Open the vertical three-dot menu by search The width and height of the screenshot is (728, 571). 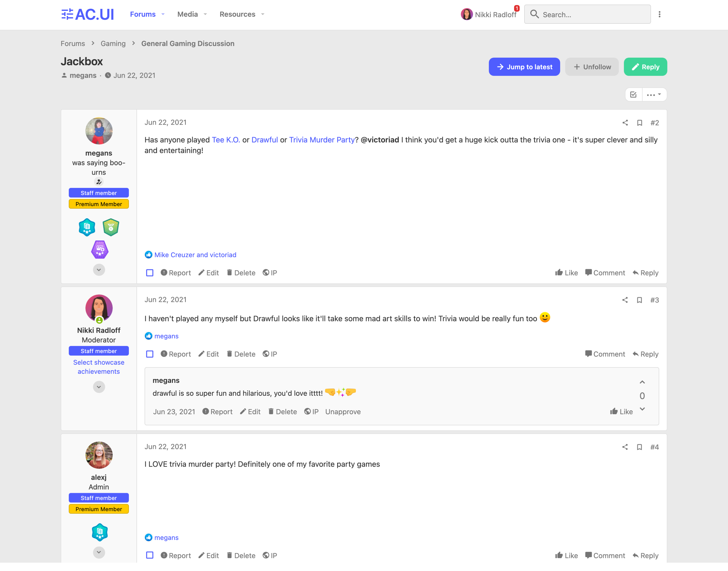[659, 14]
